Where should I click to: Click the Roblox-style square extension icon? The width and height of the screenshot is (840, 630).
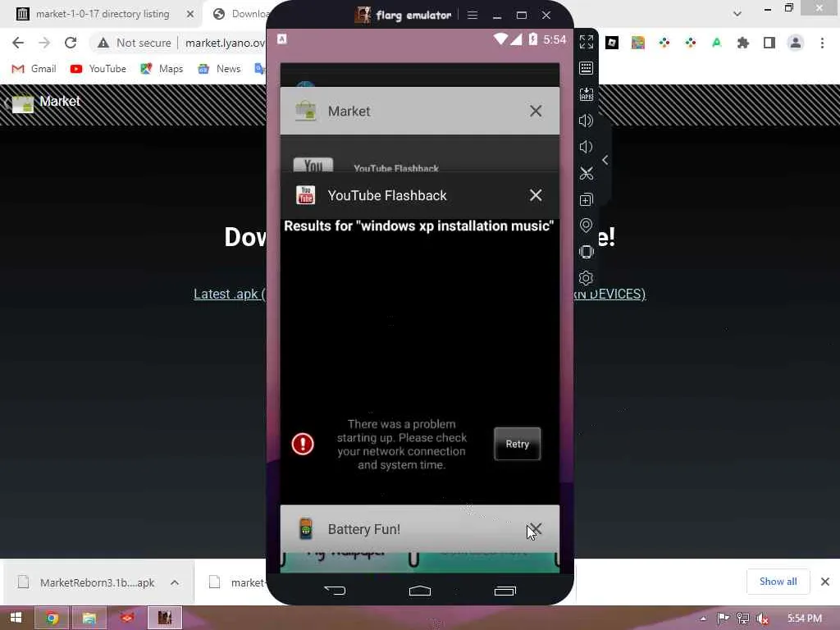[x=612, y=43]
